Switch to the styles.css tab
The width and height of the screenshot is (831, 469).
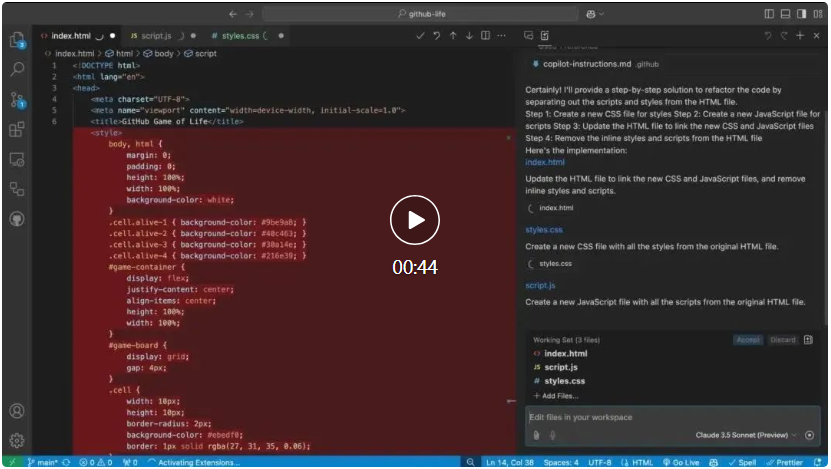(x=240, y=36)
